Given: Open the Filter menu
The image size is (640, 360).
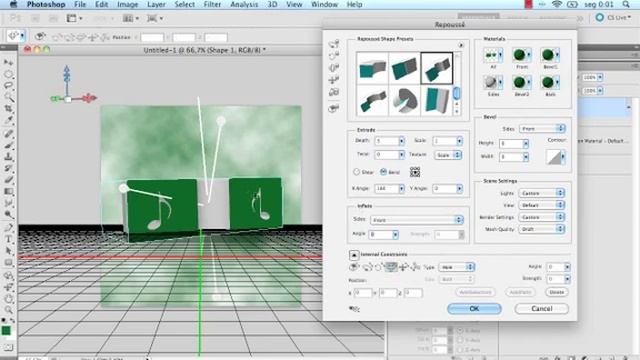Looking at the screenshot, I should pyautogui.click(x=212, y=4).
